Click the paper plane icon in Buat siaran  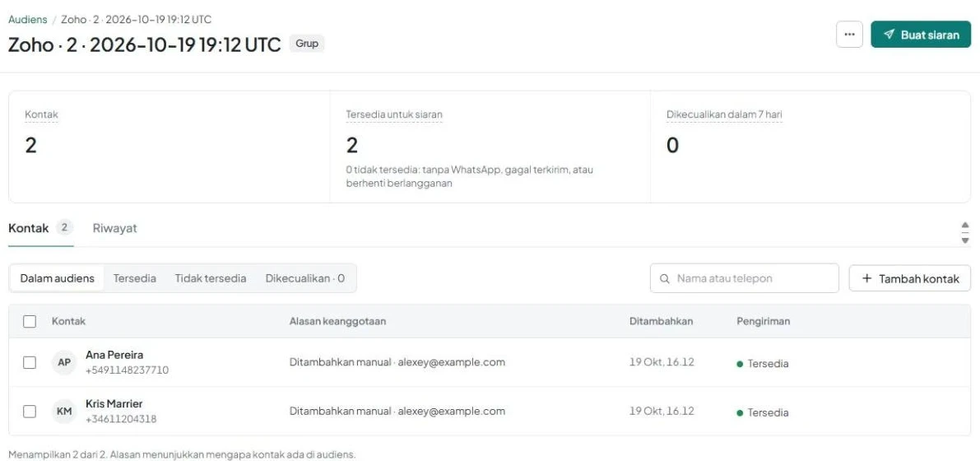coord(889,35)
